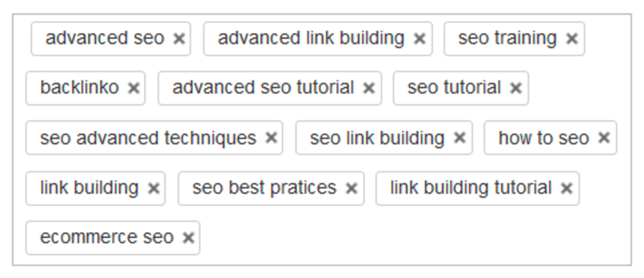Remove the "seo best pratices" tag
The height and width of the screenshot is (278, 644).
tap(351, 188)
